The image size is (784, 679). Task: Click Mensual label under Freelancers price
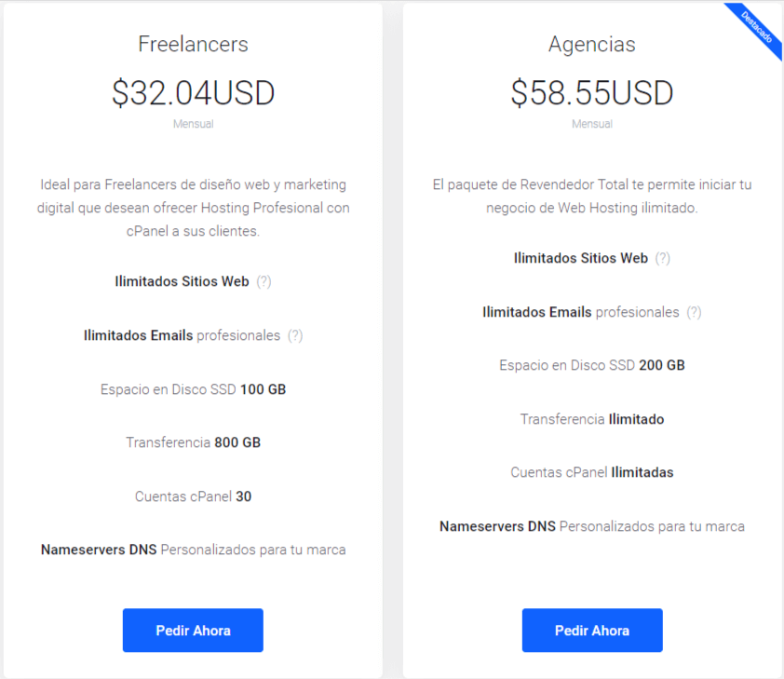click(193, 124)
